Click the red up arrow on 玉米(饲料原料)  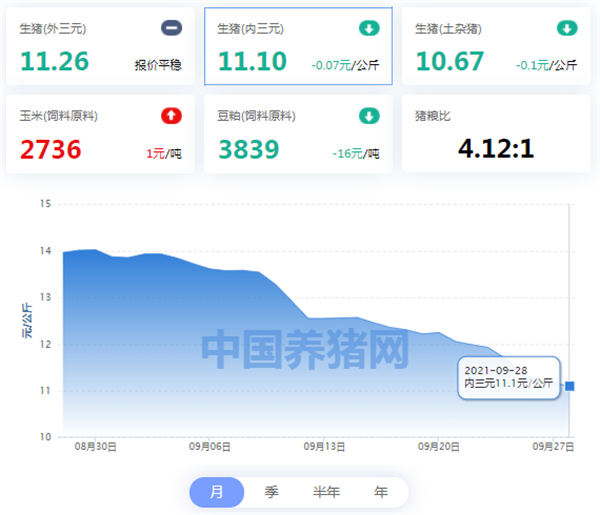(171, 116)
